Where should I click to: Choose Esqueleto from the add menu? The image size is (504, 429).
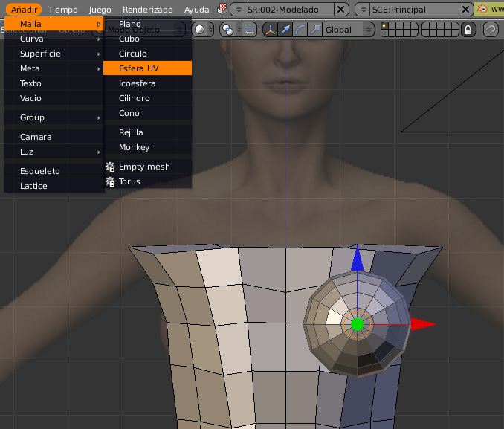[x=54, y=171]
